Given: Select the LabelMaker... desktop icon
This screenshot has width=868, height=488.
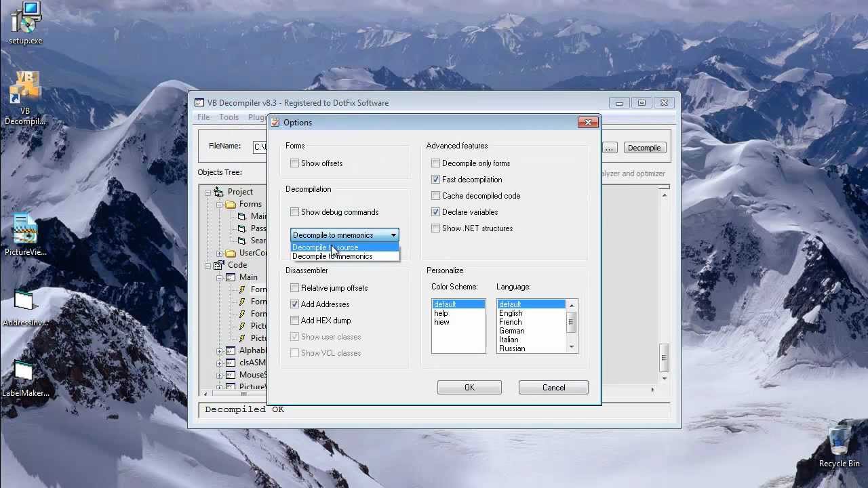Looking at the screenshot, I should coord(25,378).
